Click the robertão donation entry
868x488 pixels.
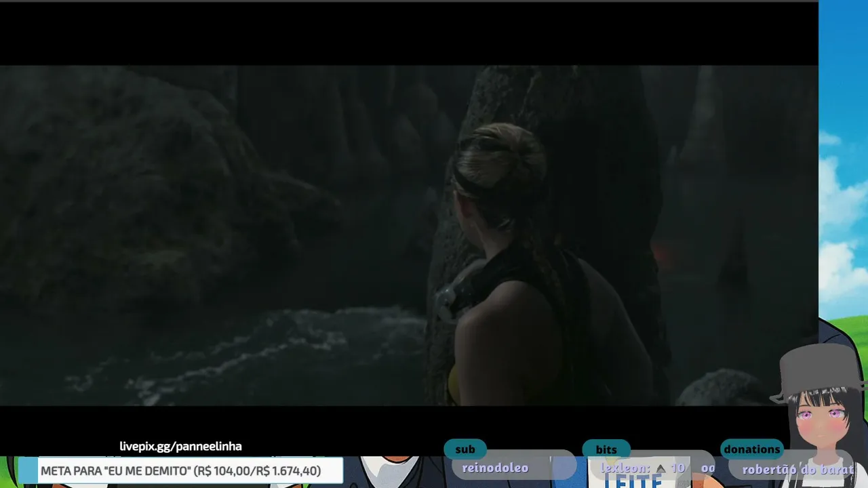797,469
